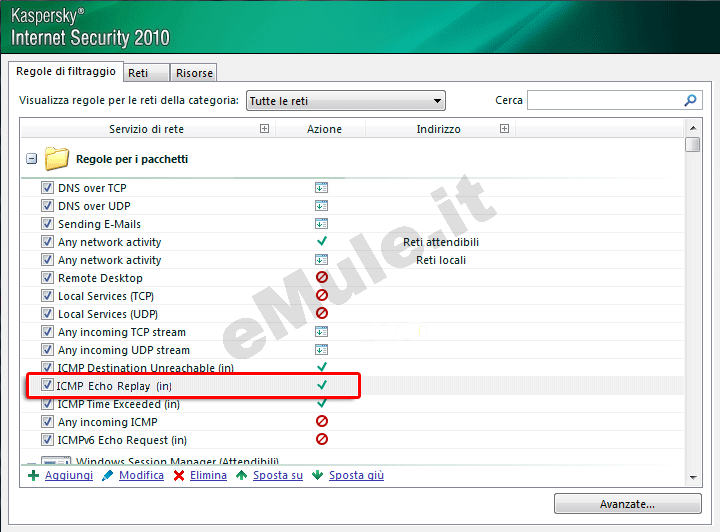The image size is (720, 532).
Task: Click allow checkmark for ICMP Time Exceeded
Action: point(322,403)
